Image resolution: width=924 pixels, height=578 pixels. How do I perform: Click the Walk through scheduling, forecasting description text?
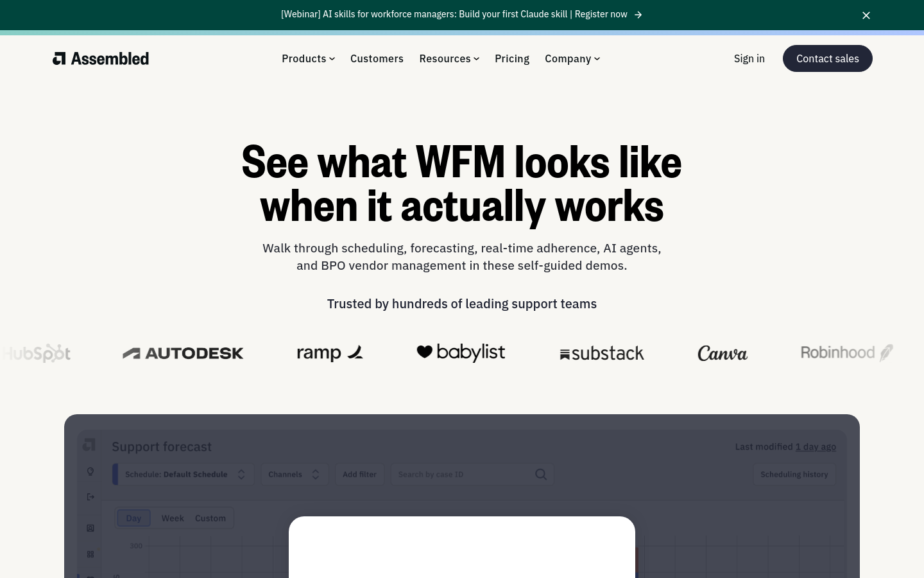point(462,257)
